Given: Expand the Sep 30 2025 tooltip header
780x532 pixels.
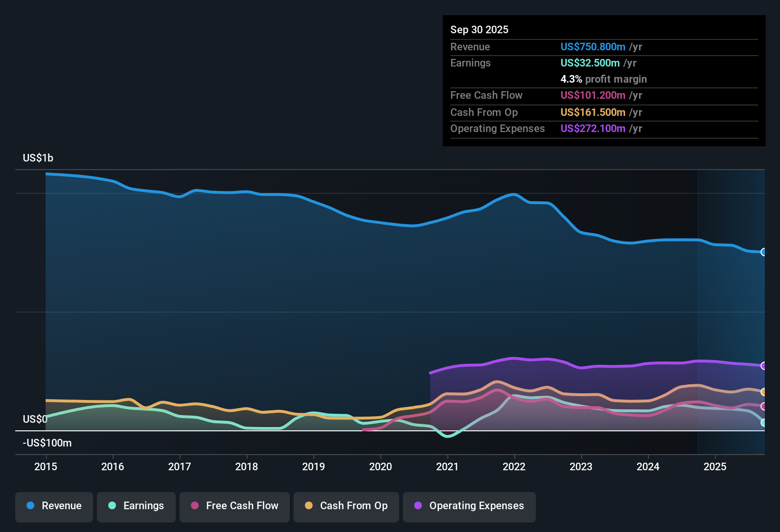Looking at the screenshot, I should click(x=479, y=29).
